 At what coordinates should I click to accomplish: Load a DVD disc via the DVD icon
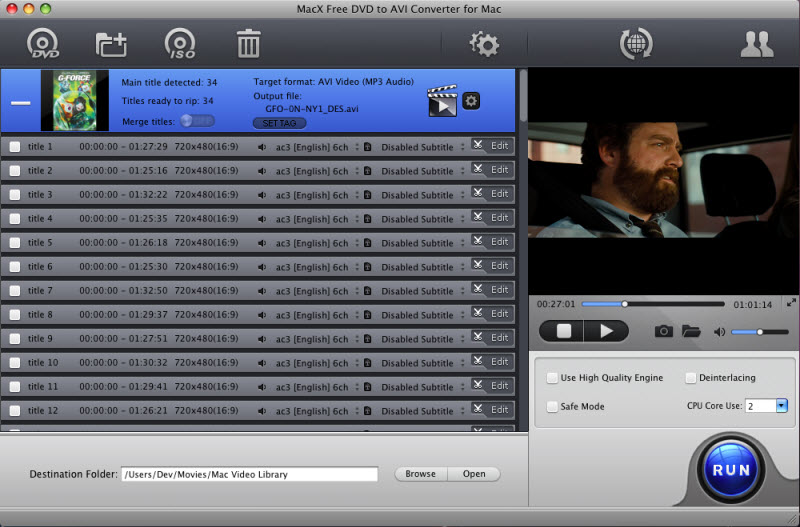tap(43, 43)
